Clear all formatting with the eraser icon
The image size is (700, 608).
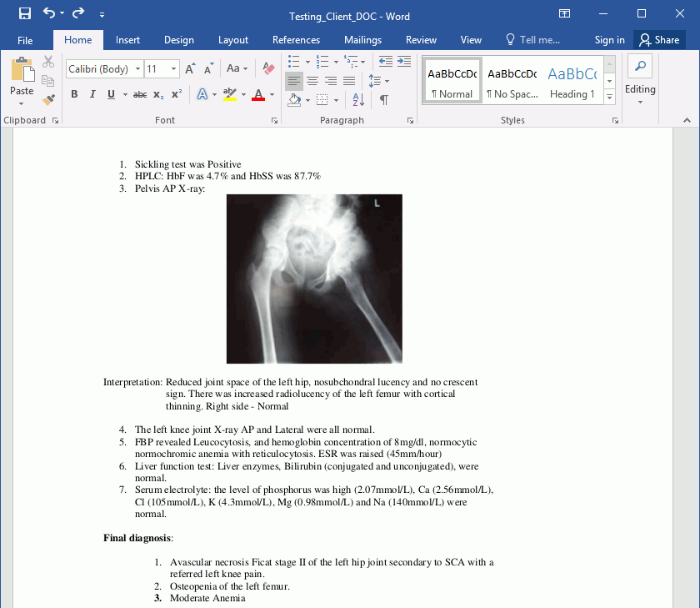[268, 68]
